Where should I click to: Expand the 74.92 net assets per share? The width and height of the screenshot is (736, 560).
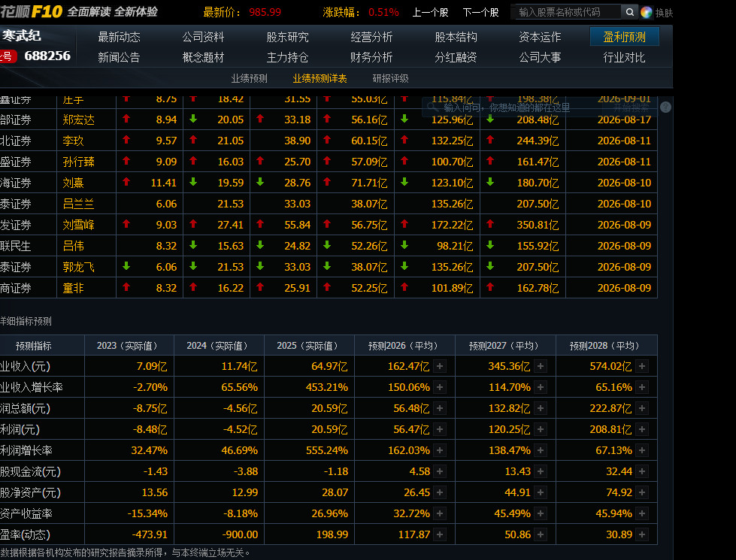pyautogui.click(x=642, y=492)
